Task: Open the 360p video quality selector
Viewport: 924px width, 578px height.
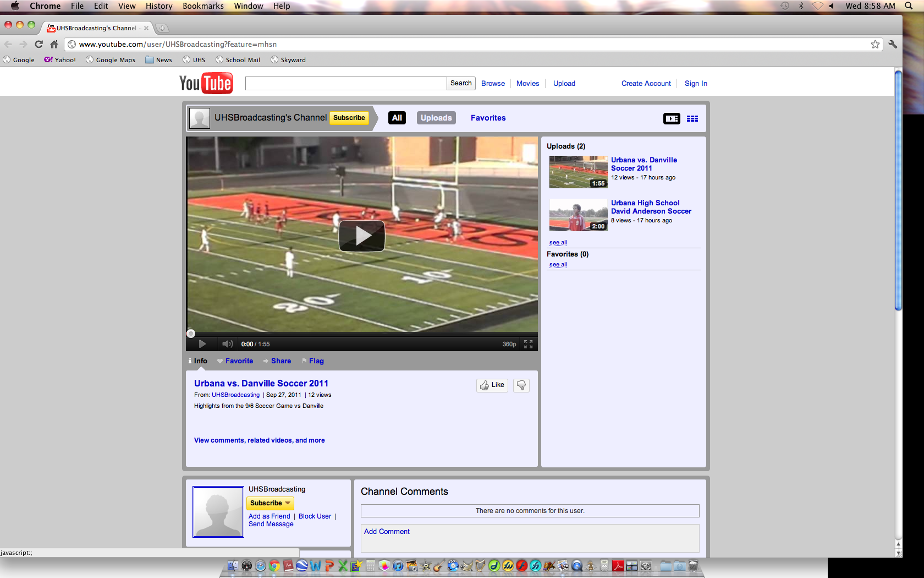Action: [509, 344]
